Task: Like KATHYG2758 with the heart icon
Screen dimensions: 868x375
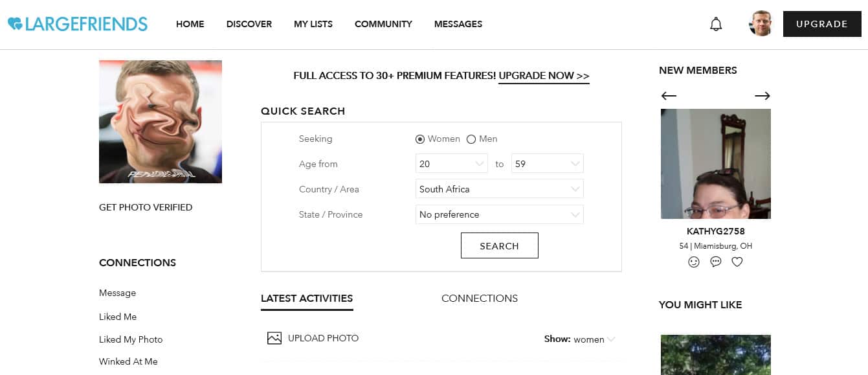Action: [x=737, y=262]
